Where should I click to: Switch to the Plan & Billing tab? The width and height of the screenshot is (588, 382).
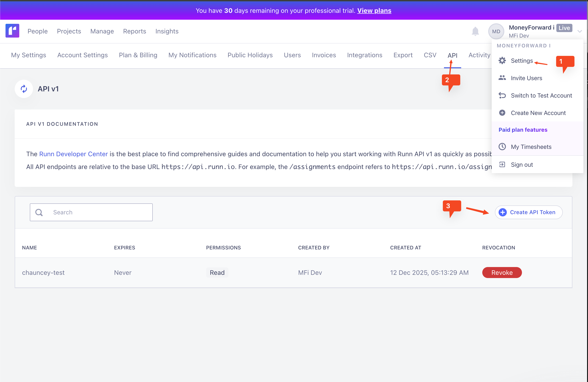(138, 55)
